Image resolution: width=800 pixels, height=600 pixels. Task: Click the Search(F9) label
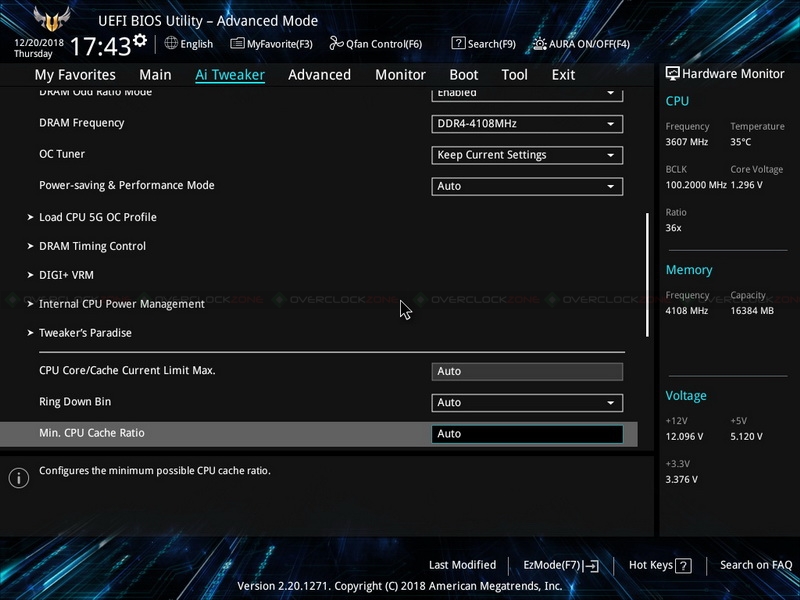pyautogui.click(x=492, y=44)
